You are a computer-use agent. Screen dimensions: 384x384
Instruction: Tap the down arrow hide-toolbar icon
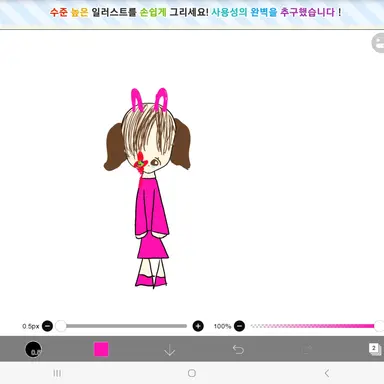tap(170, 350)
